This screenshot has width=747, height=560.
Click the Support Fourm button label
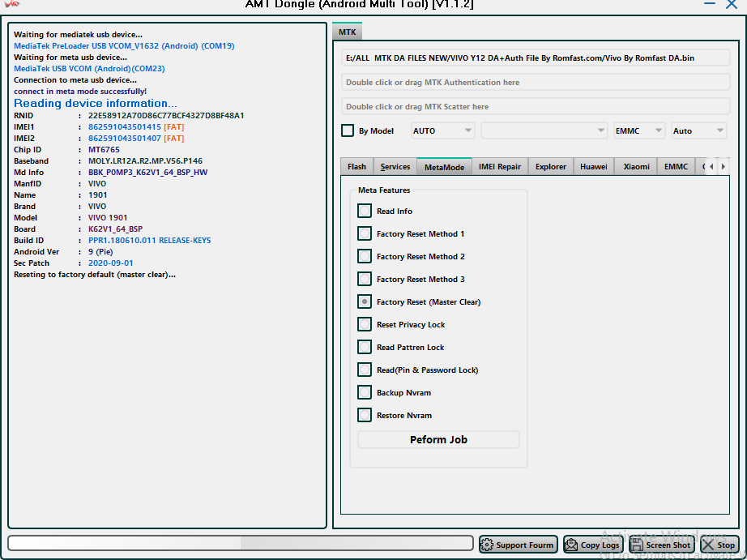coord(524,545)
